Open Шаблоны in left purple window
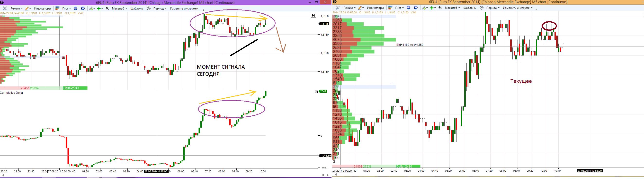 pos(137,9)
